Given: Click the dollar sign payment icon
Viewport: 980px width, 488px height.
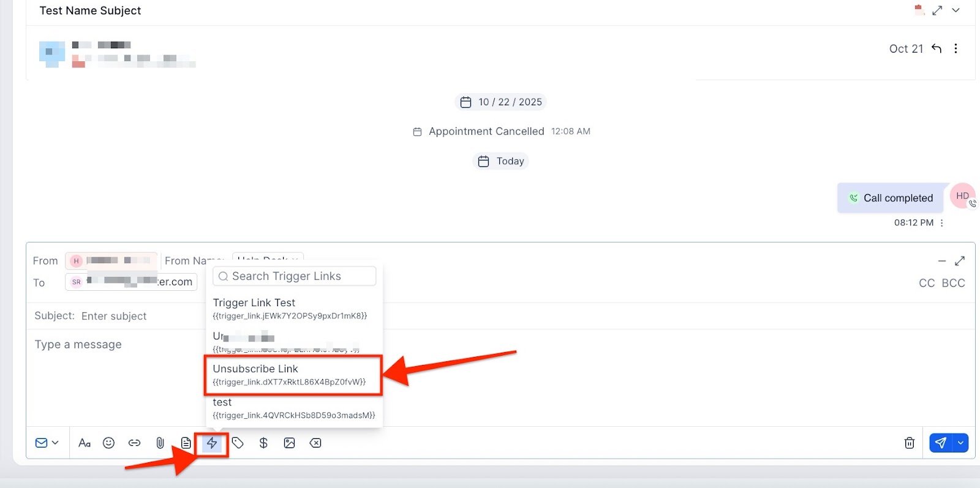Looking at the screenshot, I should point(263,443).
